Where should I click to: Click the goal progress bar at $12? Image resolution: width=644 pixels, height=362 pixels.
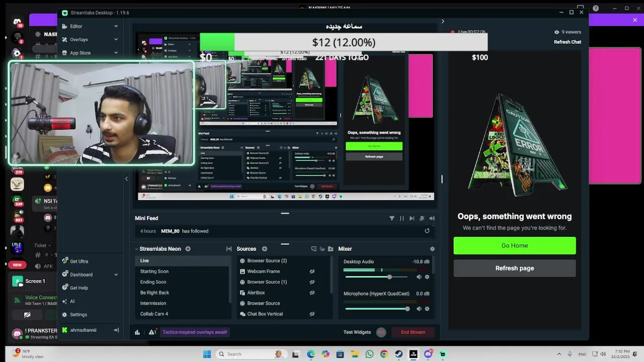pyautogui.click(x=344, y=42)
